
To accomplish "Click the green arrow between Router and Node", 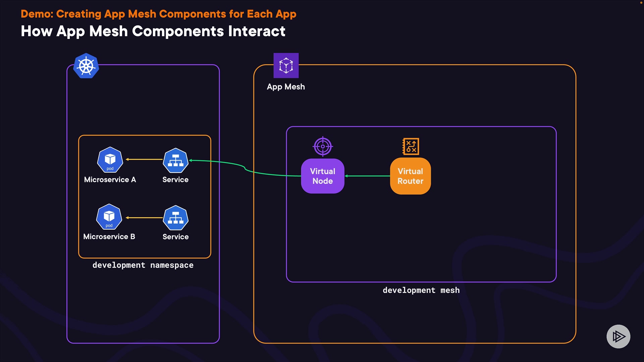I will click(367, 176).
